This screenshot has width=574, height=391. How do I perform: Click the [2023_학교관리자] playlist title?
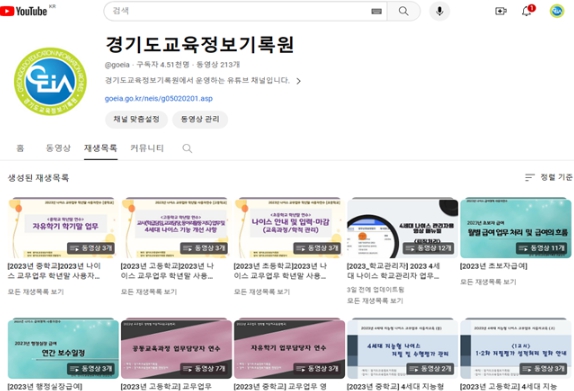pyautogui.click(x=394, y=271)
